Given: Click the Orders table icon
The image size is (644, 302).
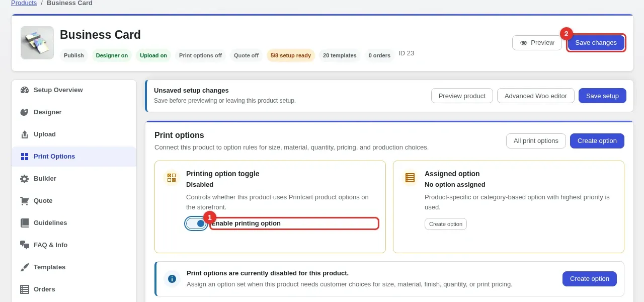Looking at the screenshot, I should (x=25, y=289).
